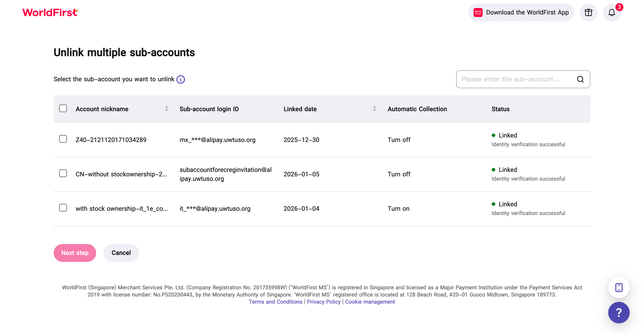Viewport: 644px width, 334px height.
Task: Open the help question mark button
Action: click(619, 312)
